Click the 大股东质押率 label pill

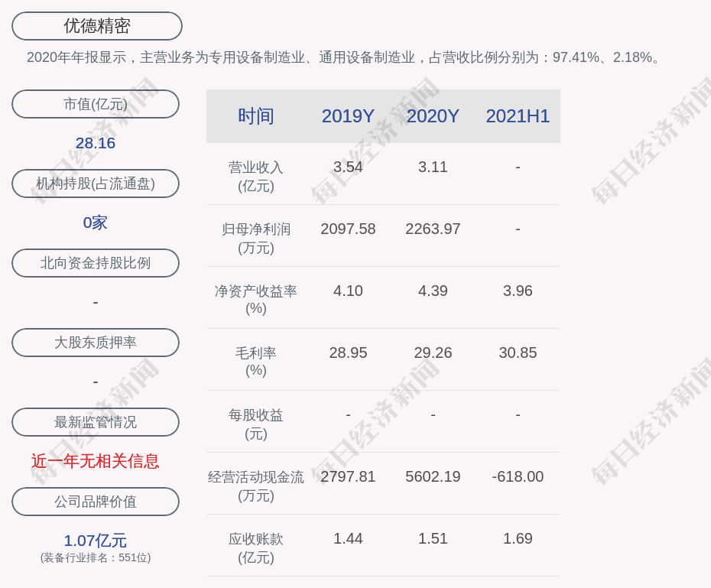[x=96, y=343]
